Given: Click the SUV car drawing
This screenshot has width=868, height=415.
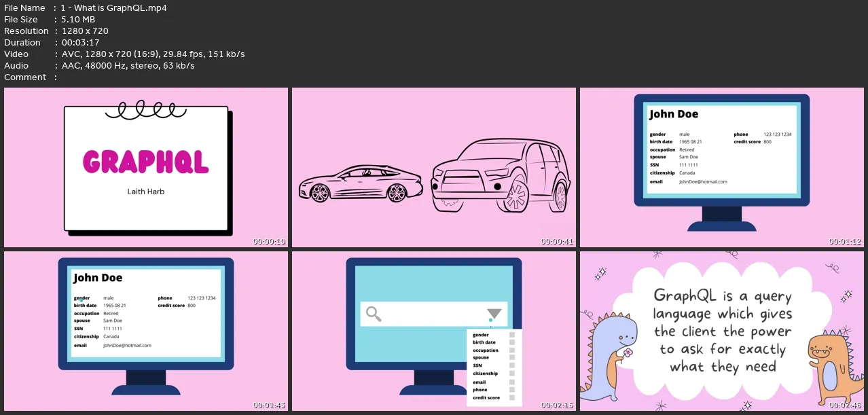Looking at the screenshot, I should (x=501, y=175).
